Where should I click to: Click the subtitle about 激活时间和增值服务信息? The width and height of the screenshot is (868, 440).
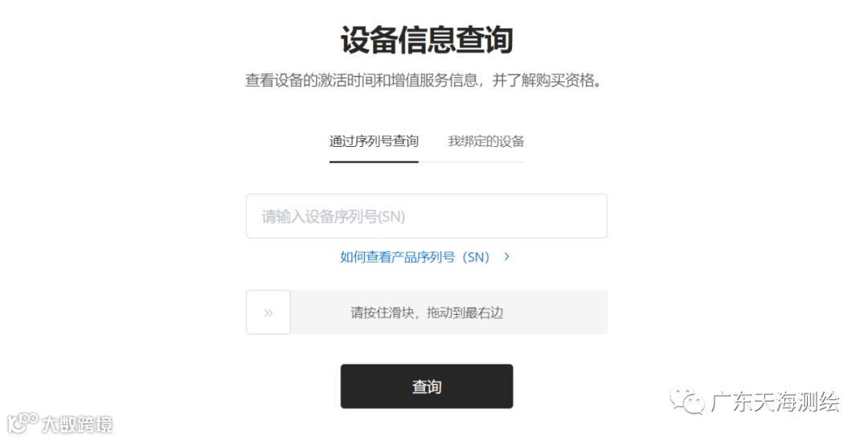[x=424, y=81]
